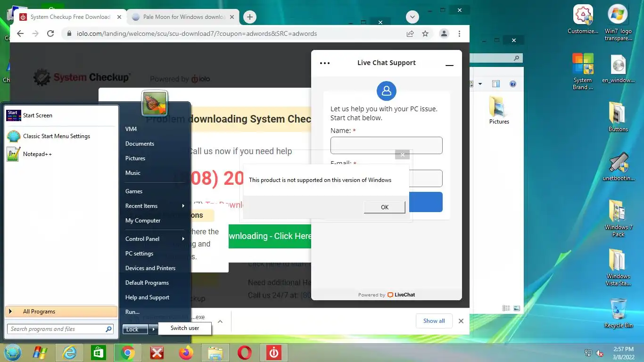The image size is (644, 362).
Task: Launch Notepad++ from the start menu
Action: (61, 154)
